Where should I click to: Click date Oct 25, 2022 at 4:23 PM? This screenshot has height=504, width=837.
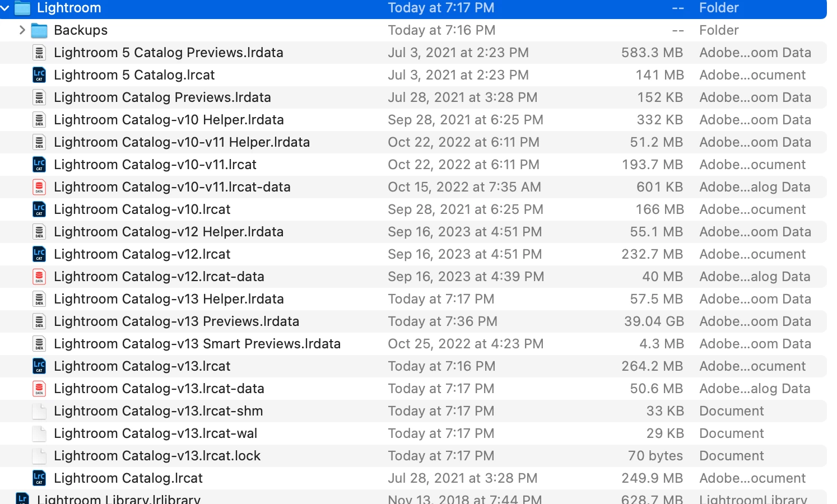point(466,344)
